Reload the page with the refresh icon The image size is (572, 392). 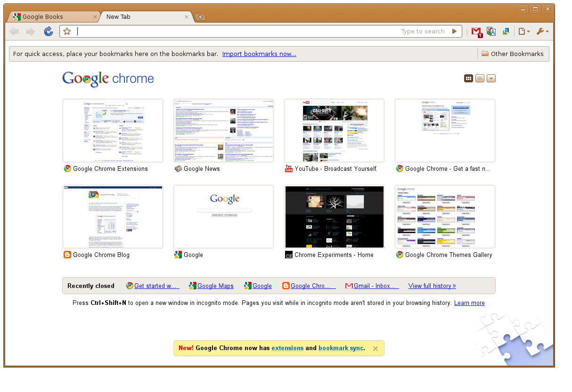(x=48, y=32)
